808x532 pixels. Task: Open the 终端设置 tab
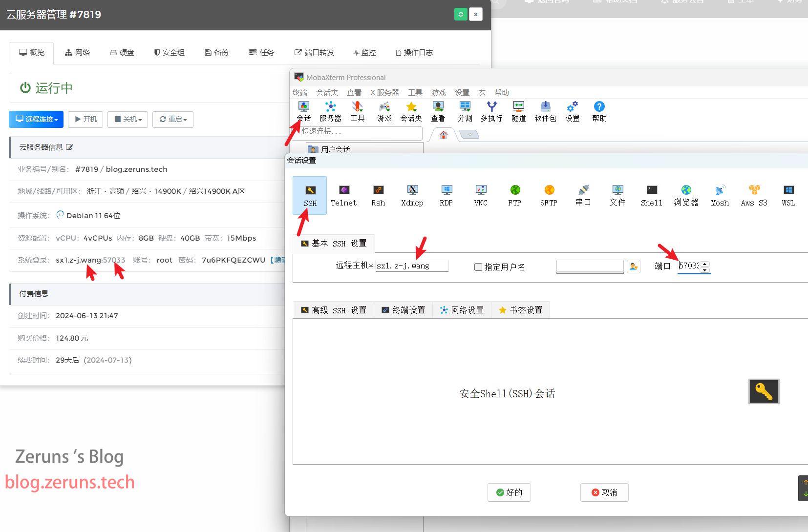click(x=404, y=310)
